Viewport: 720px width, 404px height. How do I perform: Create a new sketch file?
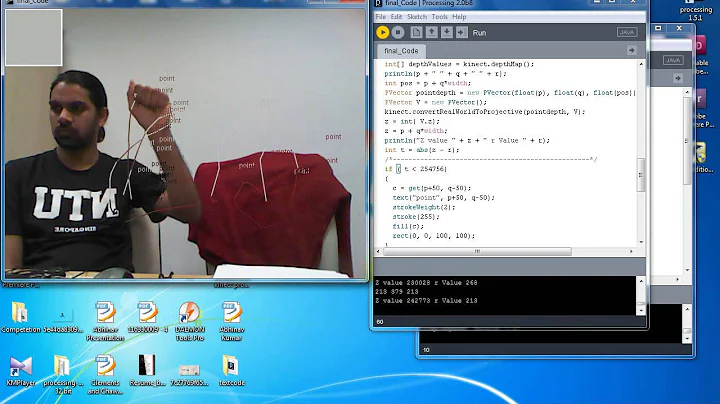point(416,32)
